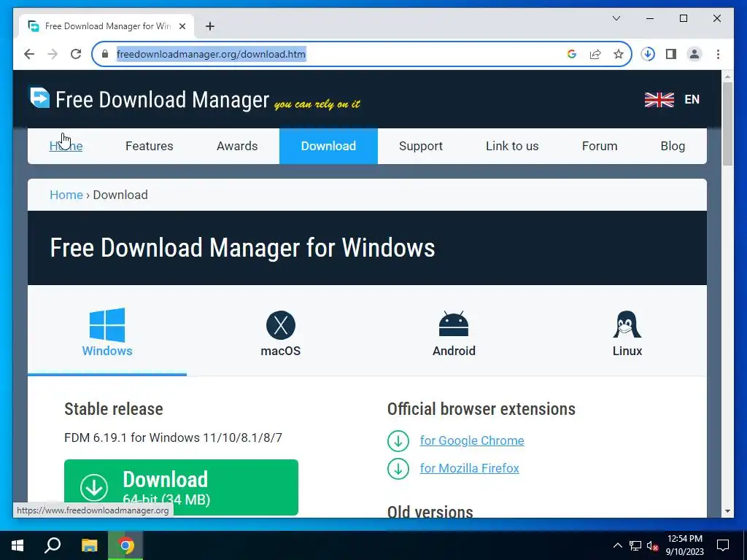Click the scrollbar up arrow

[727, 76]
